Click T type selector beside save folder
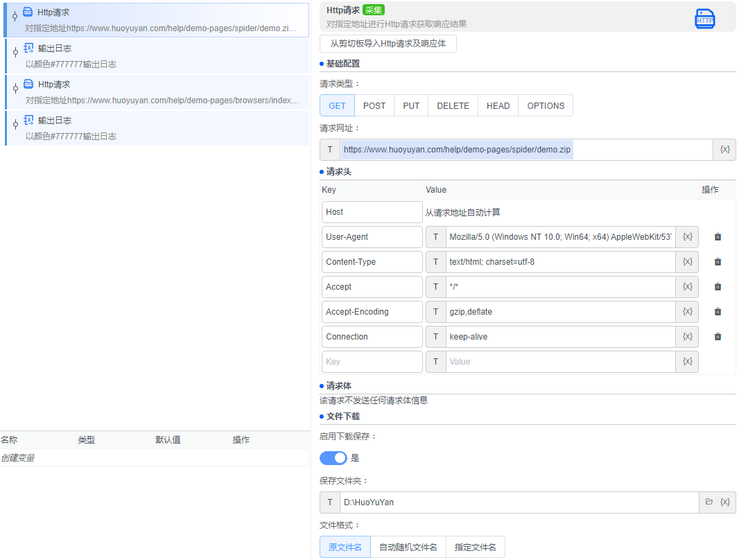This screenshot has height=560, width=739. [x=330, y=502]
